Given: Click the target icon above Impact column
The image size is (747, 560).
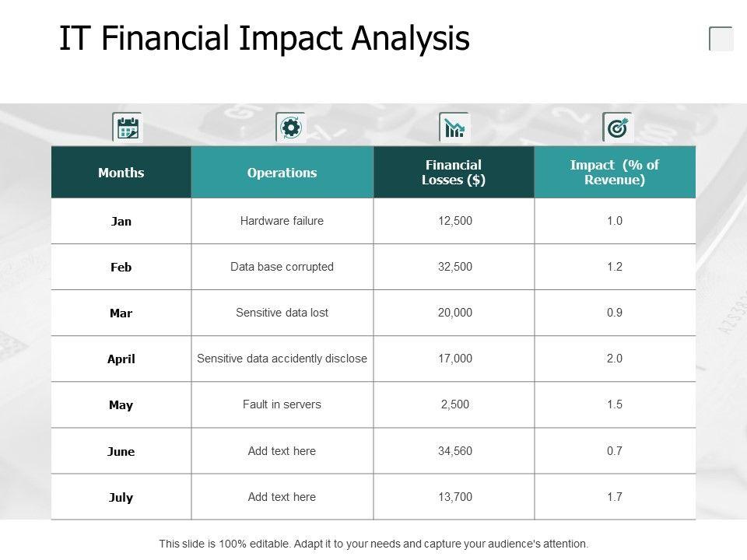Looking at the screenshot, I should pyautogui.click(x=618, y=127).
